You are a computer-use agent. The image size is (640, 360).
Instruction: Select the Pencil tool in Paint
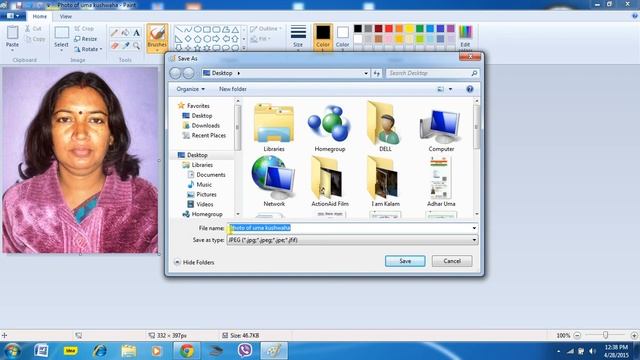[115, 33]
